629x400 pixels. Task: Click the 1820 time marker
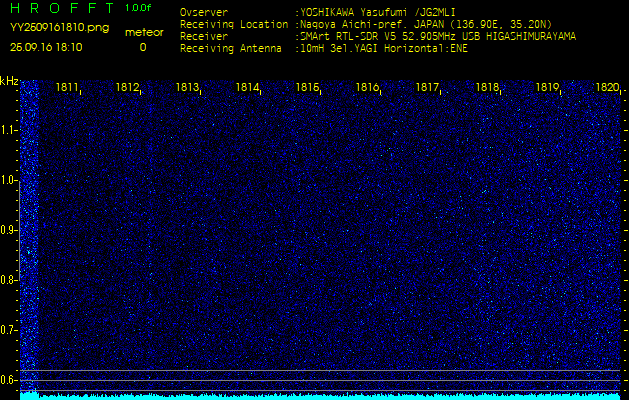606,88
